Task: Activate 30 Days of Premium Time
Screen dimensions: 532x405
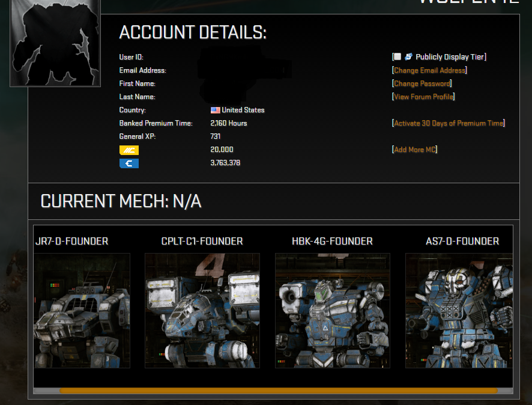Action: coord(448,123)
